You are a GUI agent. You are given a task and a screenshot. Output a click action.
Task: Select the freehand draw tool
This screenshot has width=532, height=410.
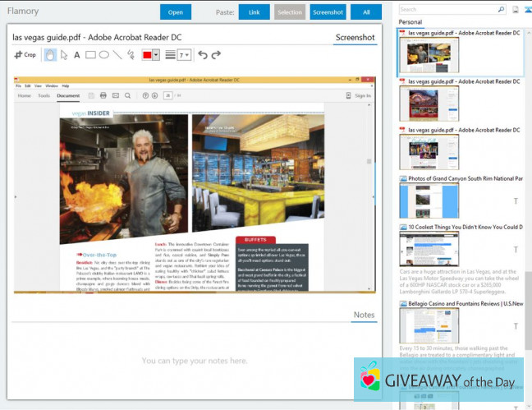click(x=131, y=55)
